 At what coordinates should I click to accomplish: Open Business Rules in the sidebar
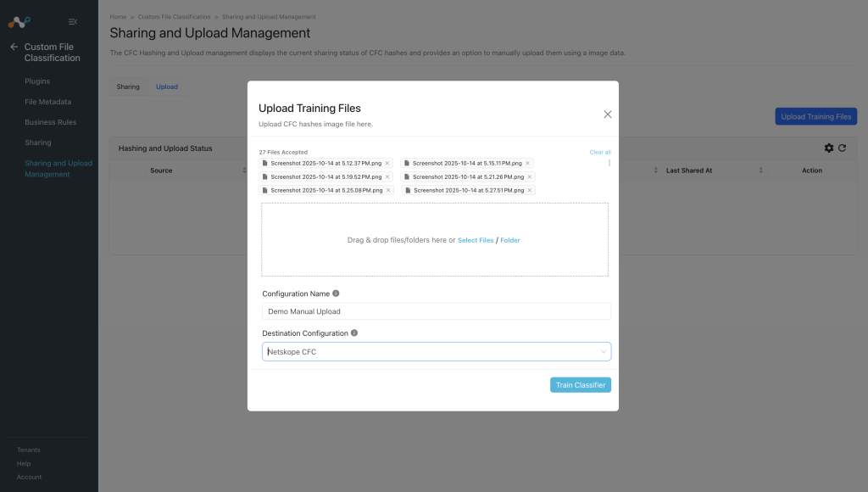coord(50,122)
